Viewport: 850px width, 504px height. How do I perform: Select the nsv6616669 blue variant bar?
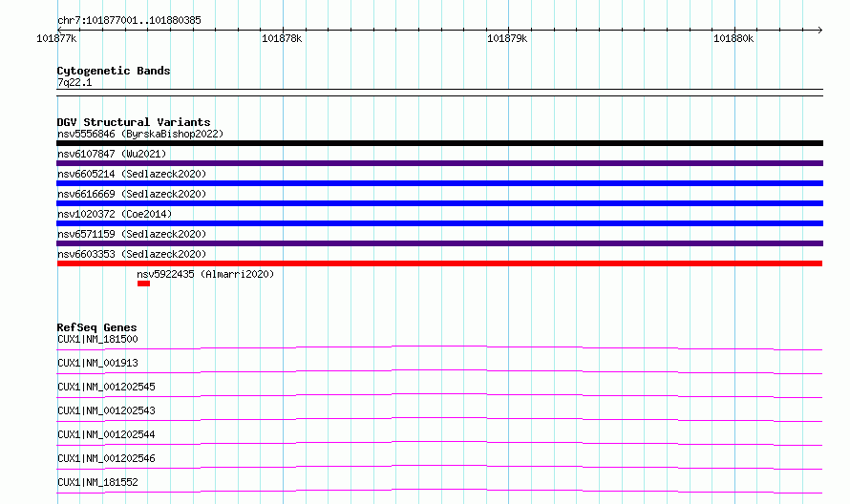pos(439,203)
